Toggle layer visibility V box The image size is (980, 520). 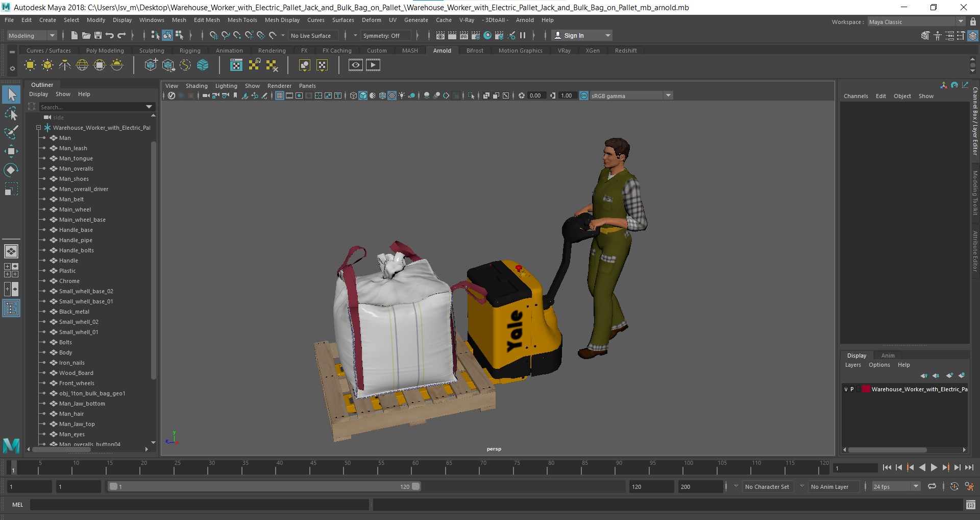point(846,389)
